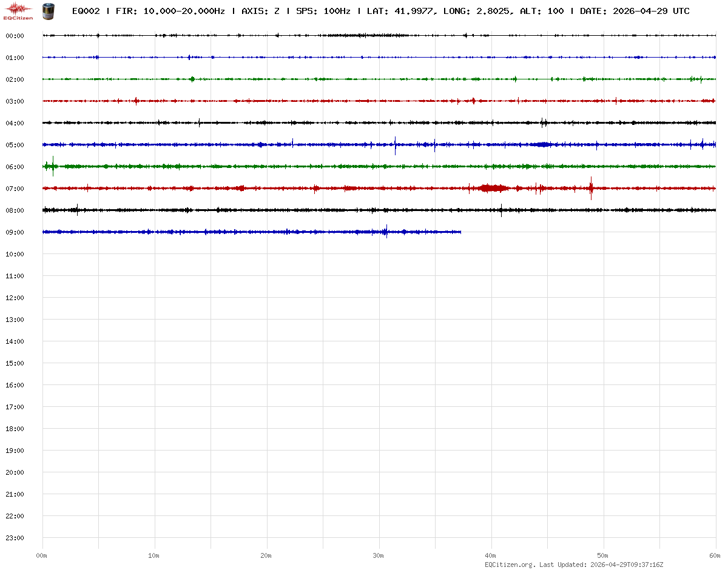Click the geophone sensor icon beside the logo
This screenshot has height=570, width=728.
pyautogui.click(x=47, y=10)
